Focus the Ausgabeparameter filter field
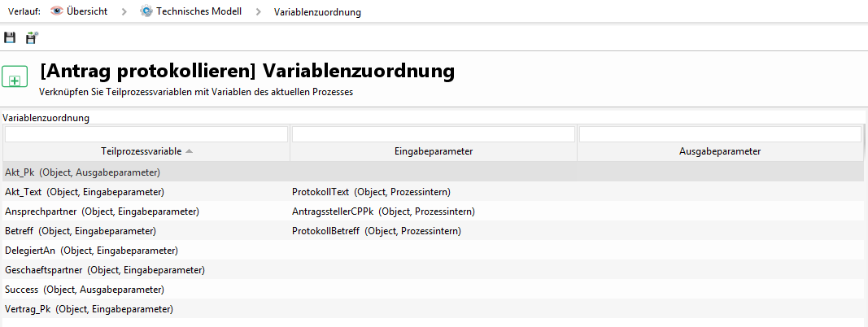The width and height of the screenshot is (868, 327). pos(720,134)
